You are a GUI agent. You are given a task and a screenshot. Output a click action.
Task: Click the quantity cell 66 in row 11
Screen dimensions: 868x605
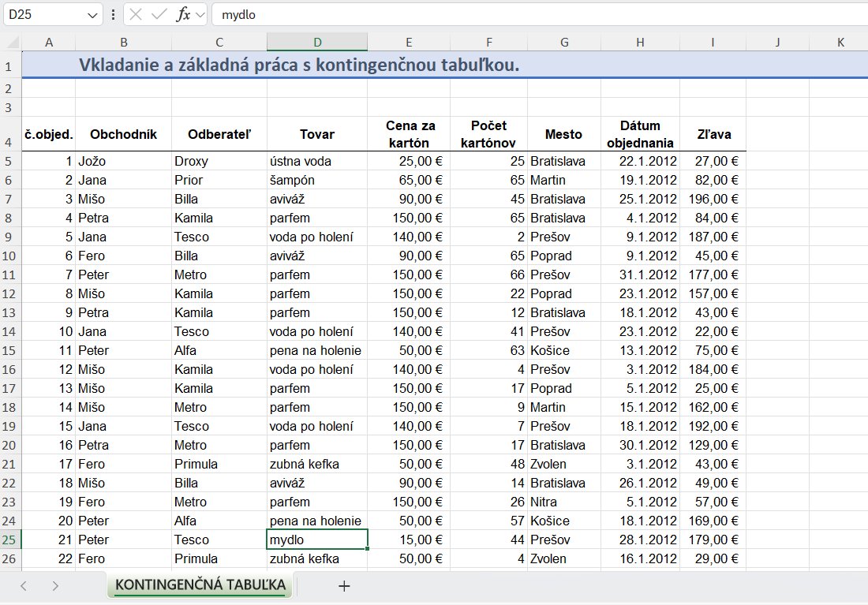tap(488, 274)
